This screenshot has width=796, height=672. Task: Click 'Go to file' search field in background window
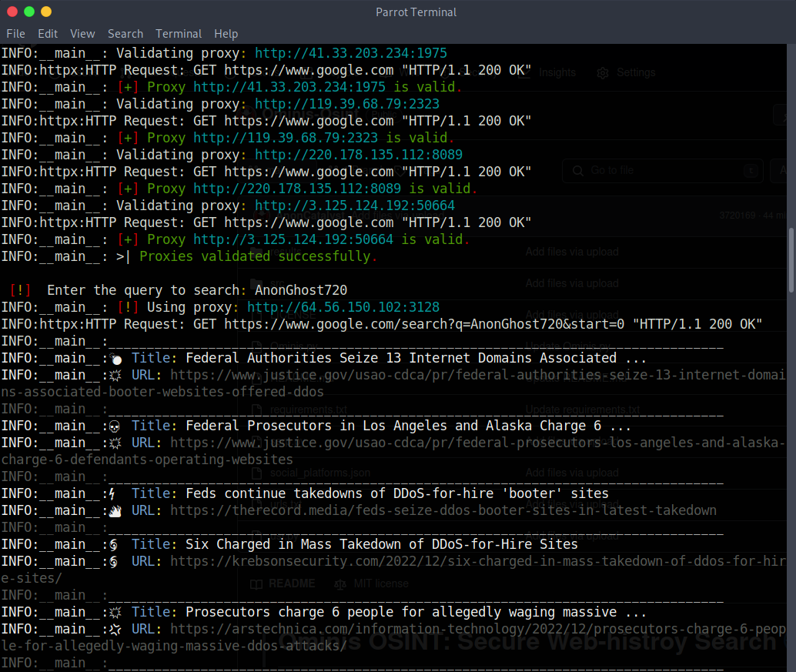tap(663, 171)
